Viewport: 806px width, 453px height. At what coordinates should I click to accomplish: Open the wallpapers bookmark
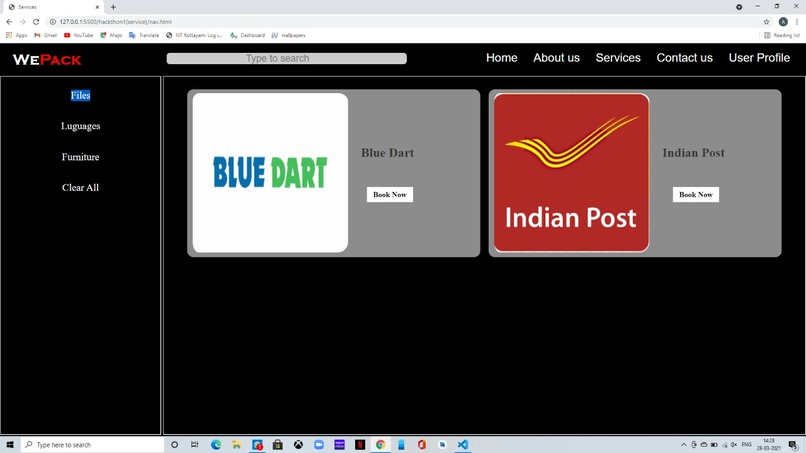(288, 35)
